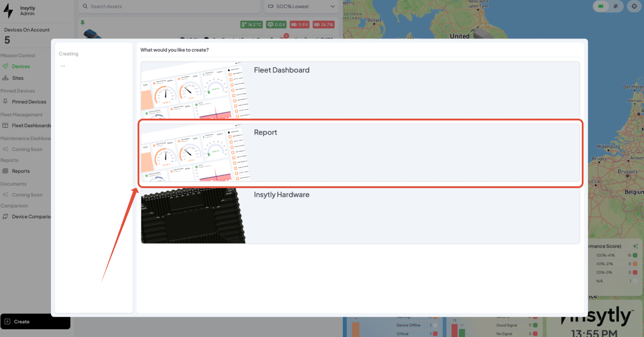
Task: Click the Mission Control section heading
Action: pos(18,55)
